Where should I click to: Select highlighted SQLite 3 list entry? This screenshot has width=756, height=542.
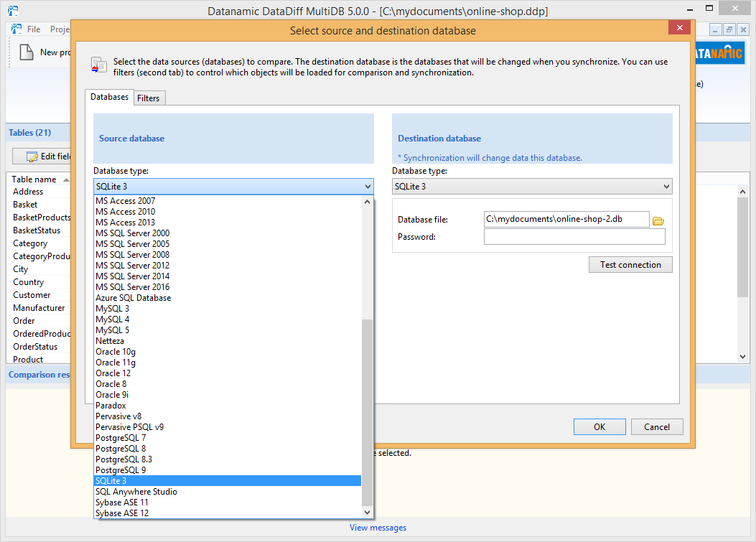228,481
